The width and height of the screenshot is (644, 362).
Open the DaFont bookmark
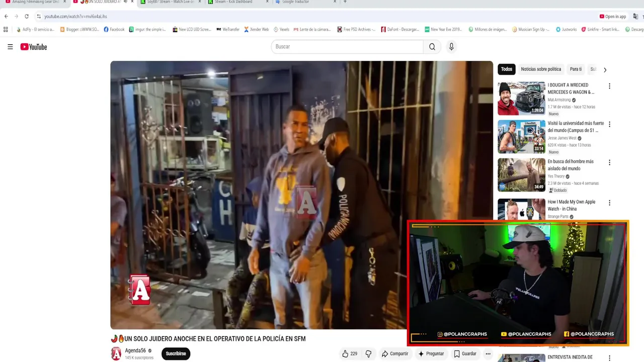pos(400,29)
